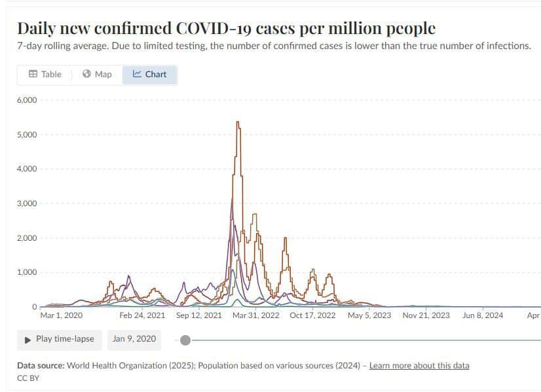Click the globe icon on the Map tab
This screenshot has width=541, height=392.
coord(86,74)
